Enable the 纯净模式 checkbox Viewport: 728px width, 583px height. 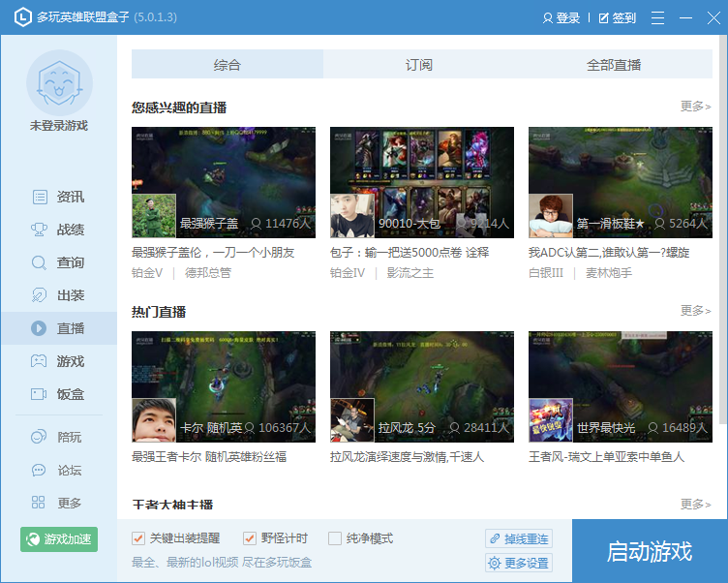[x=335, y=538]
